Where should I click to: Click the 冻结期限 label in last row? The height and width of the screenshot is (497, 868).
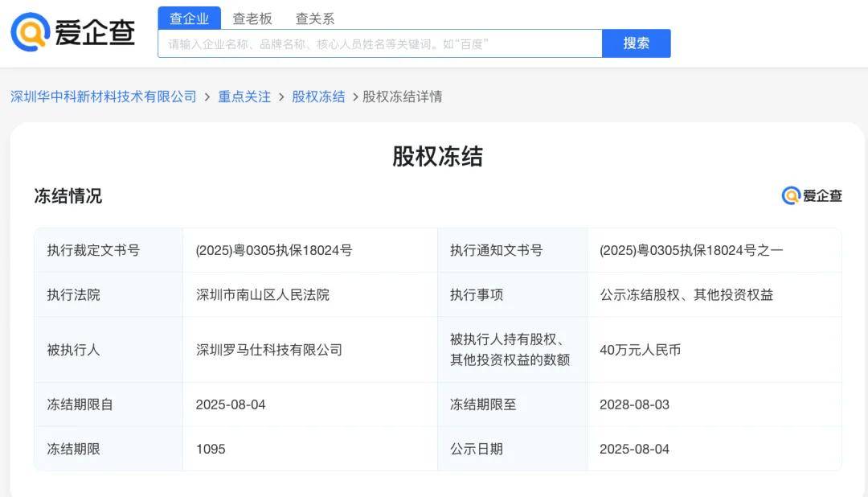pyautogui.click(x=74, y=449)
